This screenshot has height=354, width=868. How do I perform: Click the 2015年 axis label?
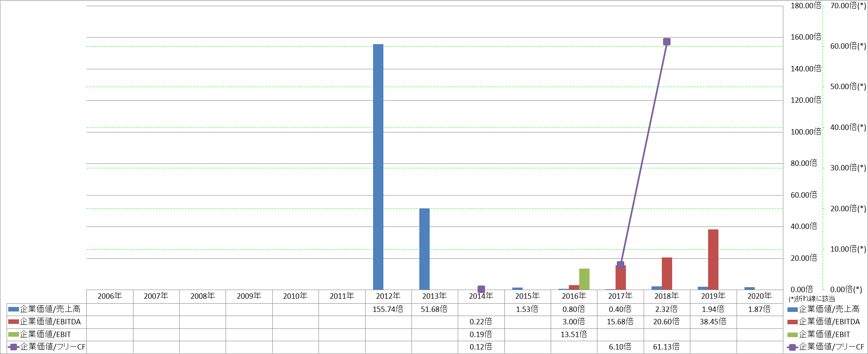528,296
